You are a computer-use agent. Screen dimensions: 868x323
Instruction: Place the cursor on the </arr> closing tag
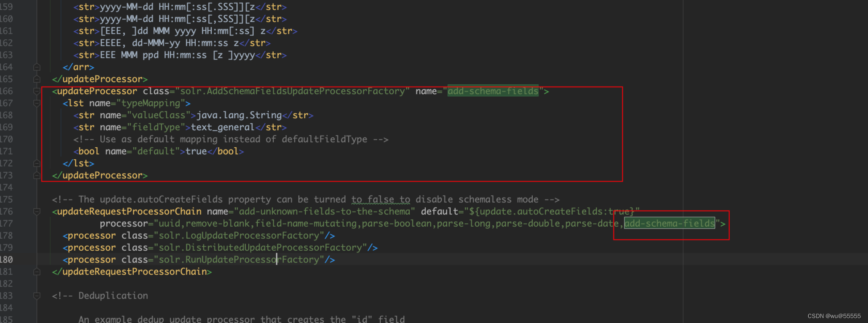78,67
